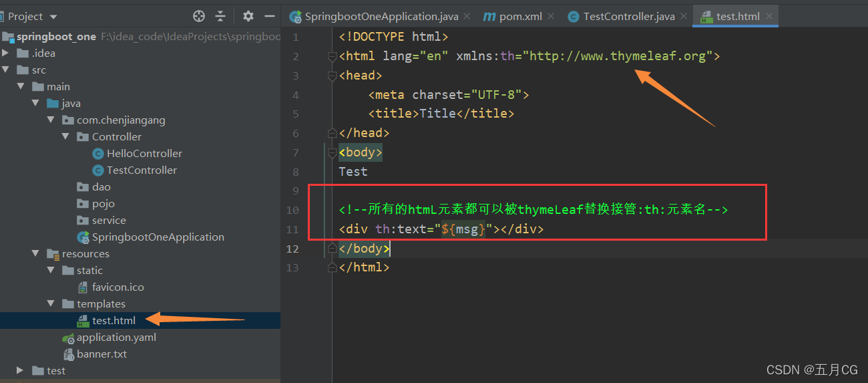Fold the html tag at line 2
The width and height of the screenshot is (868, 383).
click(x=333, y=57)
